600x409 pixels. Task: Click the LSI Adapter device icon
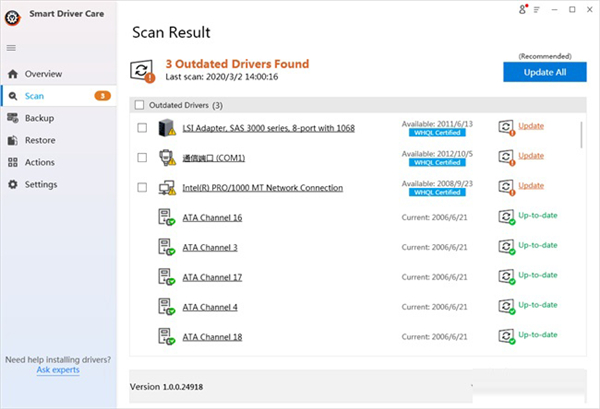167,128
